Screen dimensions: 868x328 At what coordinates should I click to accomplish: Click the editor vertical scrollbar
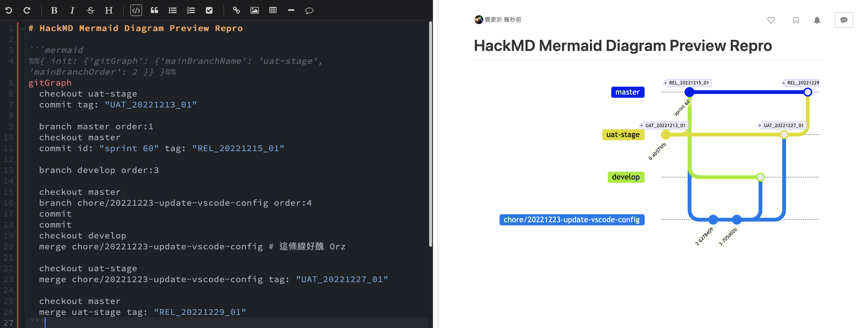coord(430,135)
